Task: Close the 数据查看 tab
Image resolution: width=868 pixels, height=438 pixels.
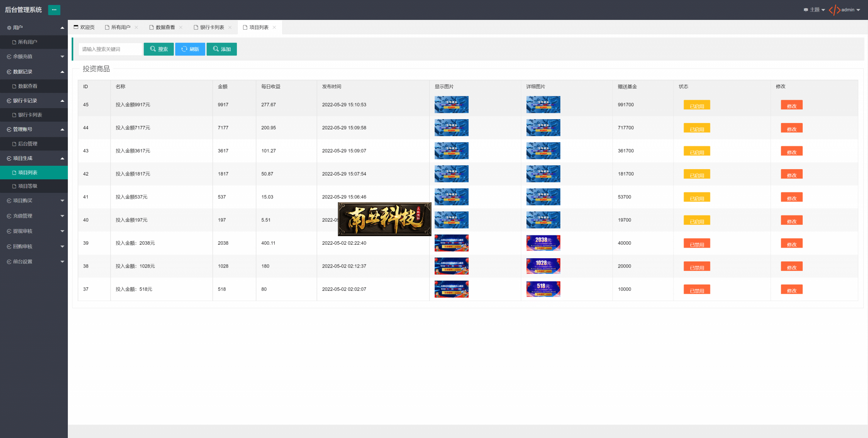Action: click(181, 28)
